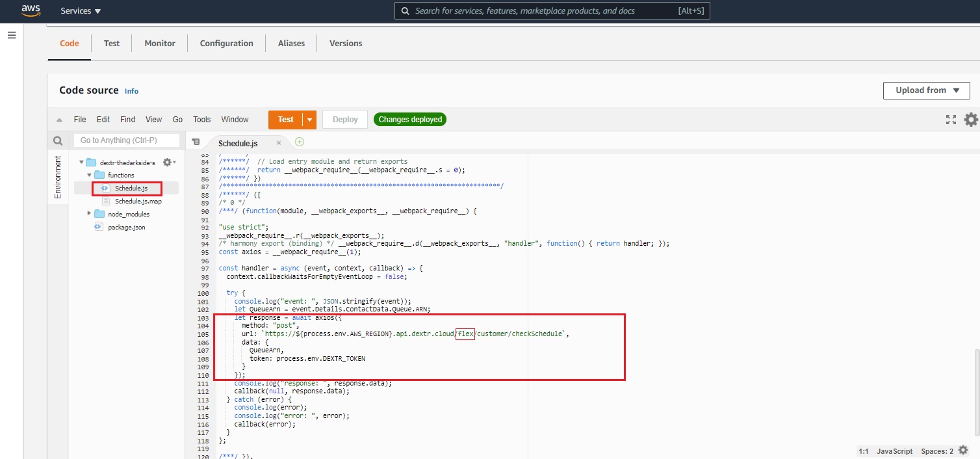Click the Schedule.js.map file icon

pyautogui.click(x=107, y=202)
